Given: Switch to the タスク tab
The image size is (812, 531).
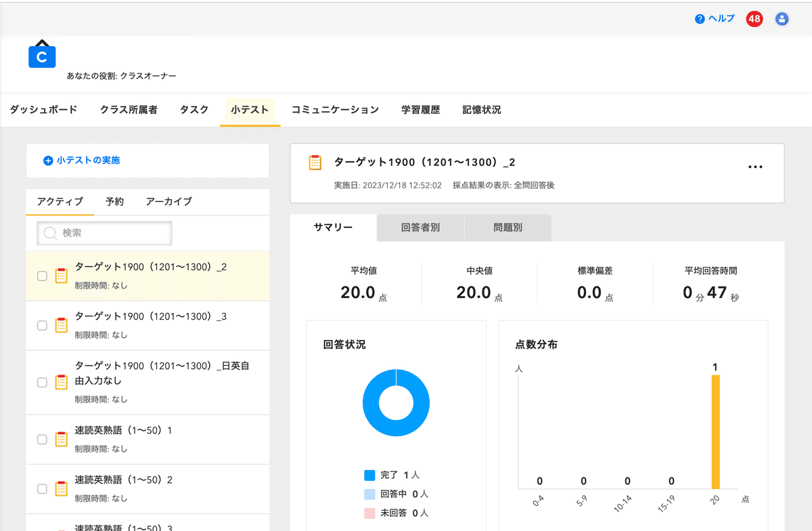Looking at the screenshot, I should click(194, 110).
